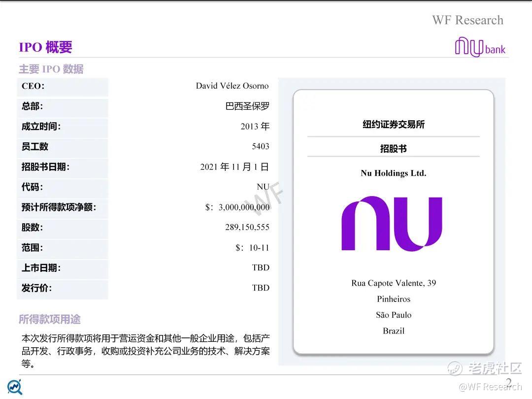Click the proceeds usage paragraph
This screenshot has width=532, height=399.
pos(145,351)
